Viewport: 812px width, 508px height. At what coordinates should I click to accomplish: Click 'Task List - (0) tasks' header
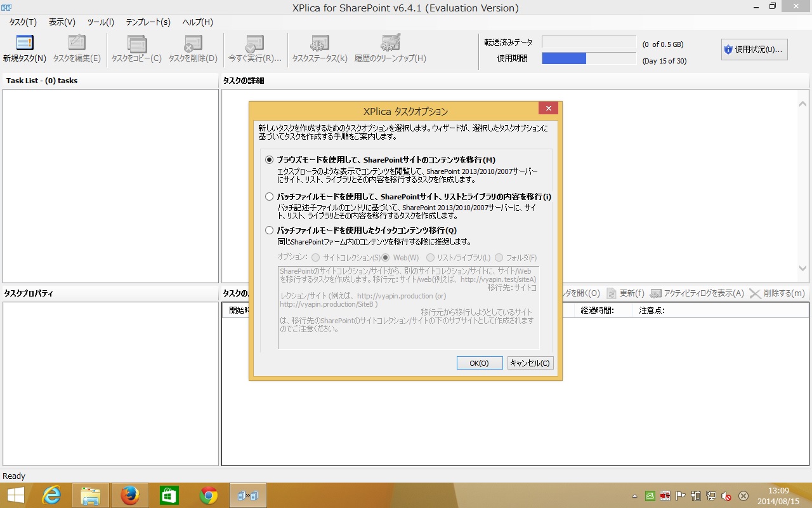(42, 81)
